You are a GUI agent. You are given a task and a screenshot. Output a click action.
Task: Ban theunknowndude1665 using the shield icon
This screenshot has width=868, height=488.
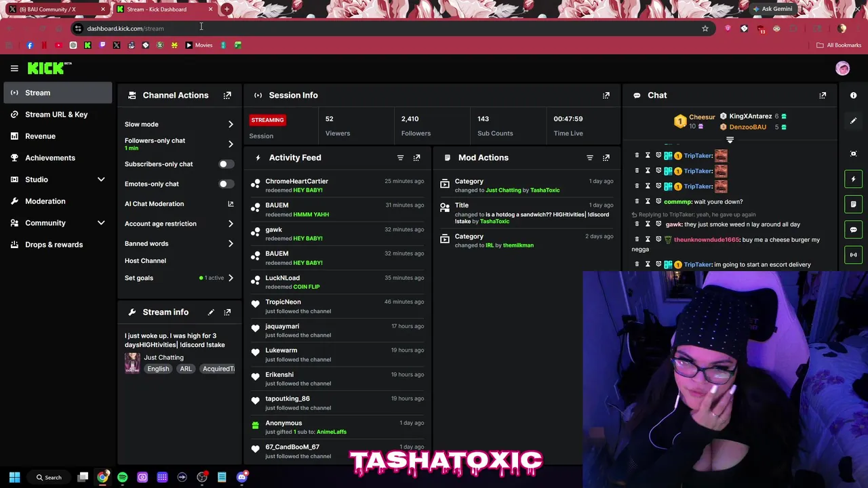click(658, 239)
